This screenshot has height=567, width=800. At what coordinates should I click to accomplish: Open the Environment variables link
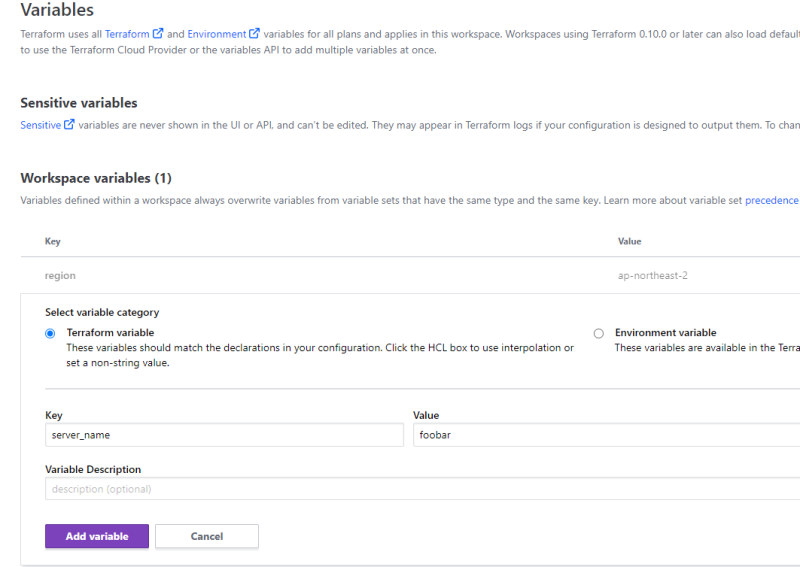point(216,34)
